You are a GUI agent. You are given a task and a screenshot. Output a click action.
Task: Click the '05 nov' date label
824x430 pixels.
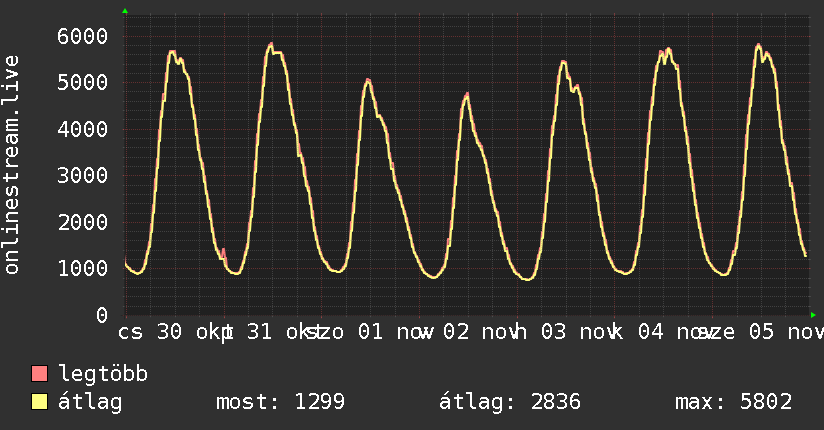pos(786,332)
